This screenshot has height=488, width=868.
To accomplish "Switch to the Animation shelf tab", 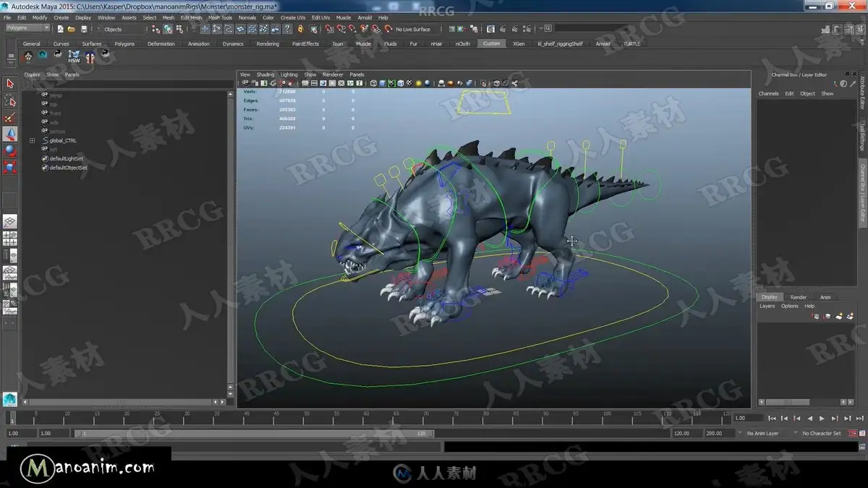I will pos(198,43).
